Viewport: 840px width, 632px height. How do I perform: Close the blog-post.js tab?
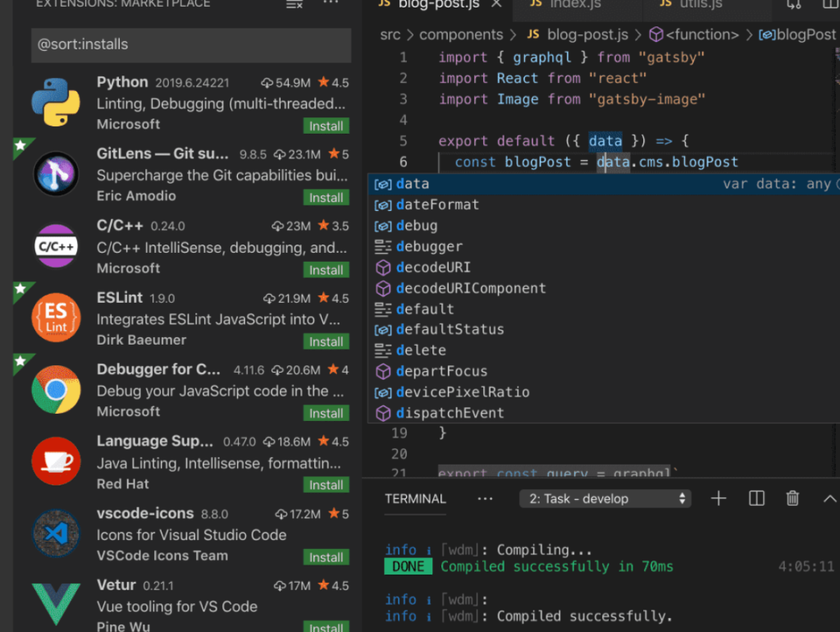point(496,3)
